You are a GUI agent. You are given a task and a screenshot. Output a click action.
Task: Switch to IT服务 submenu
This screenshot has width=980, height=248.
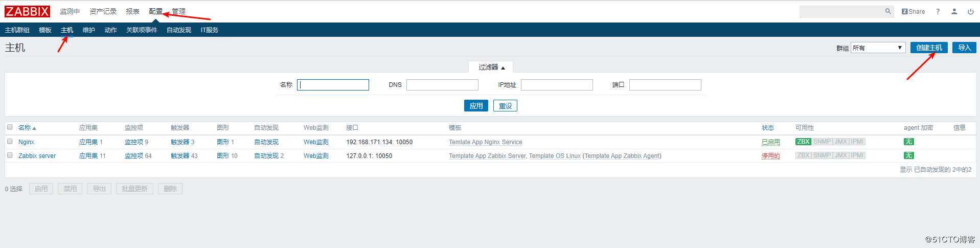[210, 30]
